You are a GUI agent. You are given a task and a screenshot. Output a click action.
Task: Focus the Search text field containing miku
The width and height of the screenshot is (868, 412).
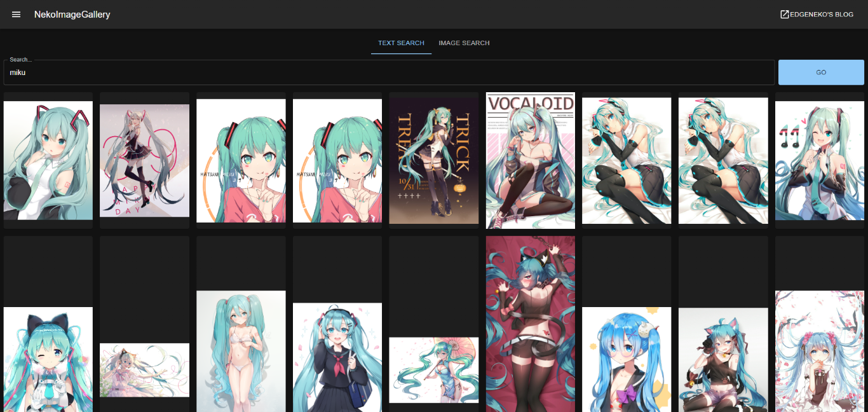pyautogui.click(x=389, y=72)
